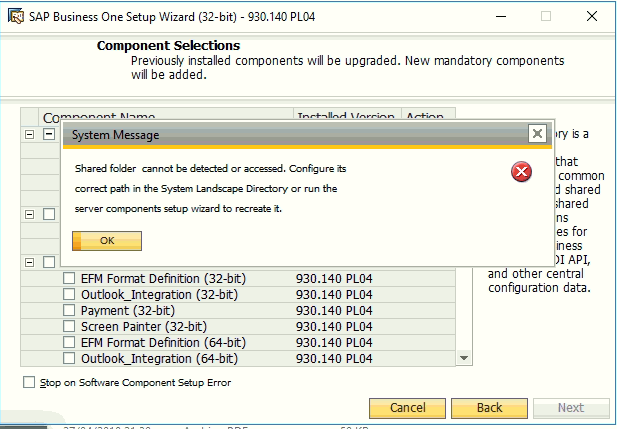Check EFM Format Definition (32-bit) checkbox
The height and width of the screenshot is (429, 617).
point(70,278)
